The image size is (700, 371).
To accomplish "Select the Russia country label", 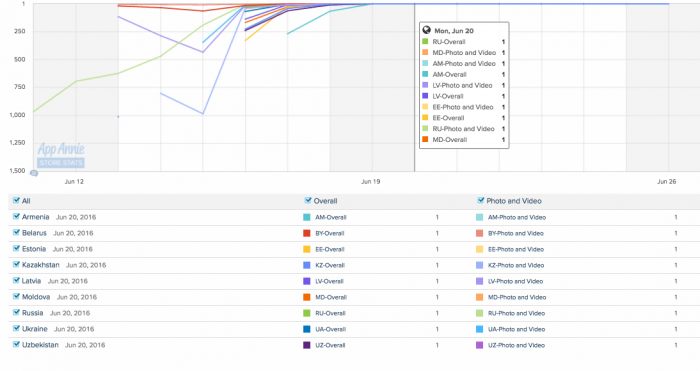I will point(33,313).
